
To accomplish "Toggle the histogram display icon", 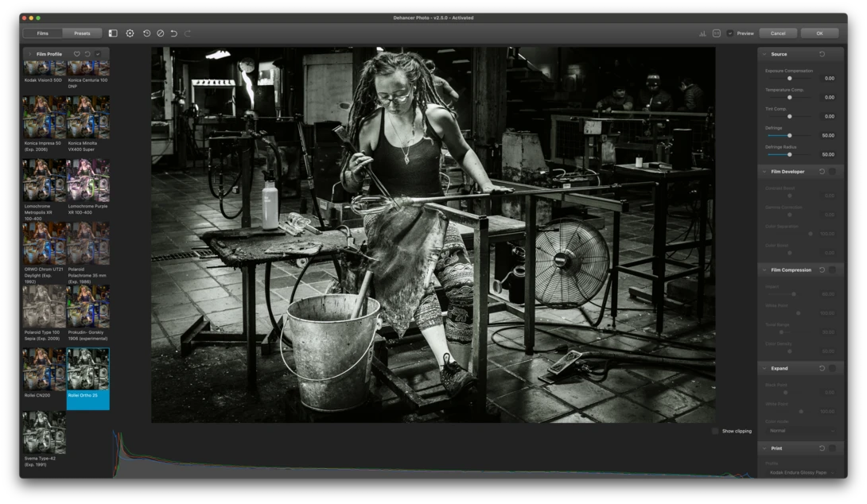I will coord(702,33).
